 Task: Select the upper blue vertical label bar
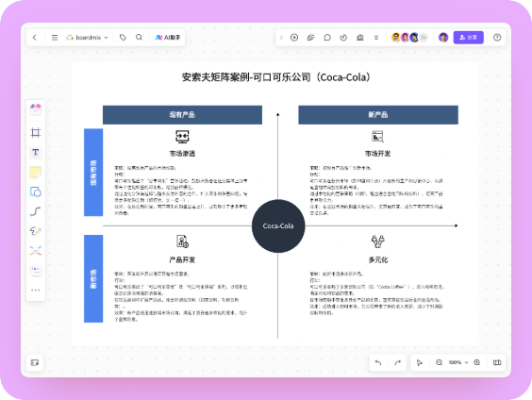coord(93,173)
